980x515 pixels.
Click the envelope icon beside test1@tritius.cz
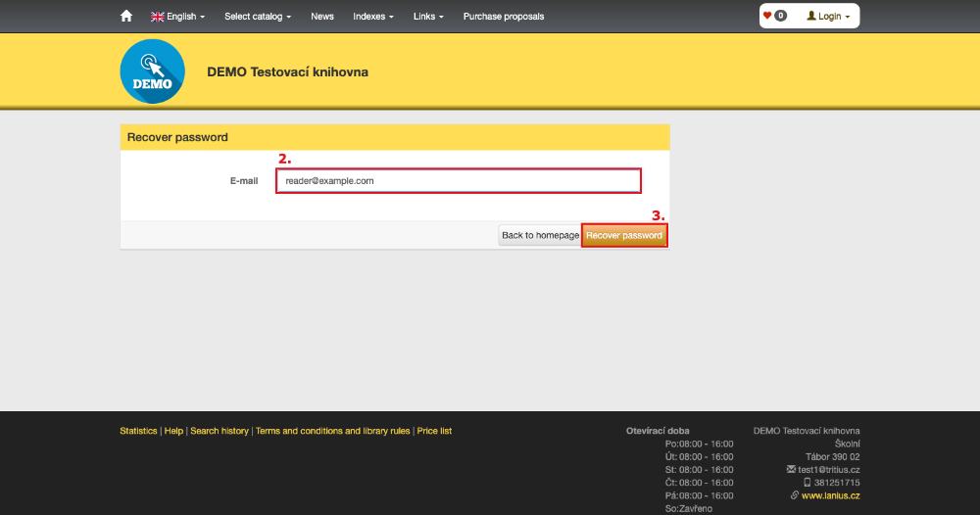[x=791, y=469]
